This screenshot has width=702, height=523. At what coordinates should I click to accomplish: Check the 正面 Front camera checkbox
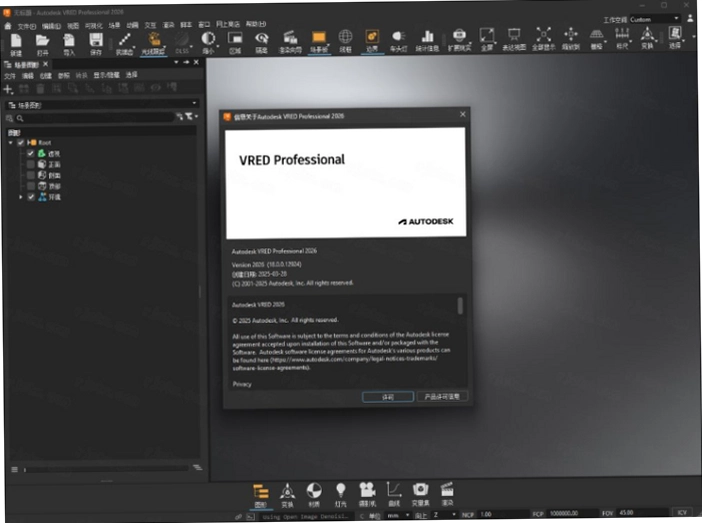tap(30, 164)
